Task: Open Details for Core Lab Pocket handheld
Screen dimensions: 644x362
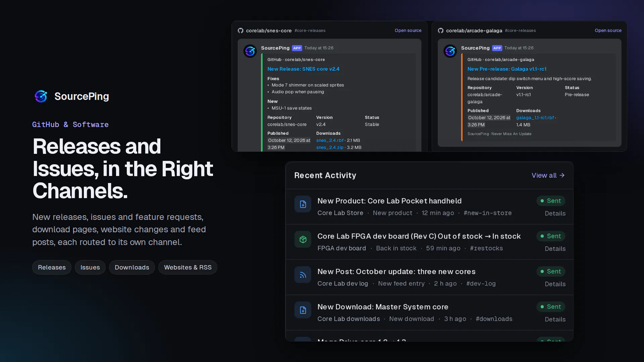Action: pos(555,214)
